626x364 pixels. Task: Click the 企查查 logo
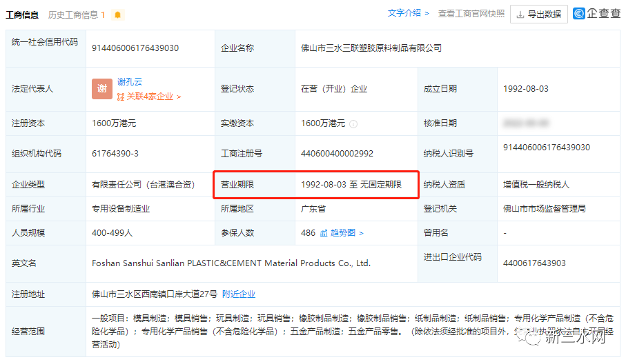(x=597, y=14)
